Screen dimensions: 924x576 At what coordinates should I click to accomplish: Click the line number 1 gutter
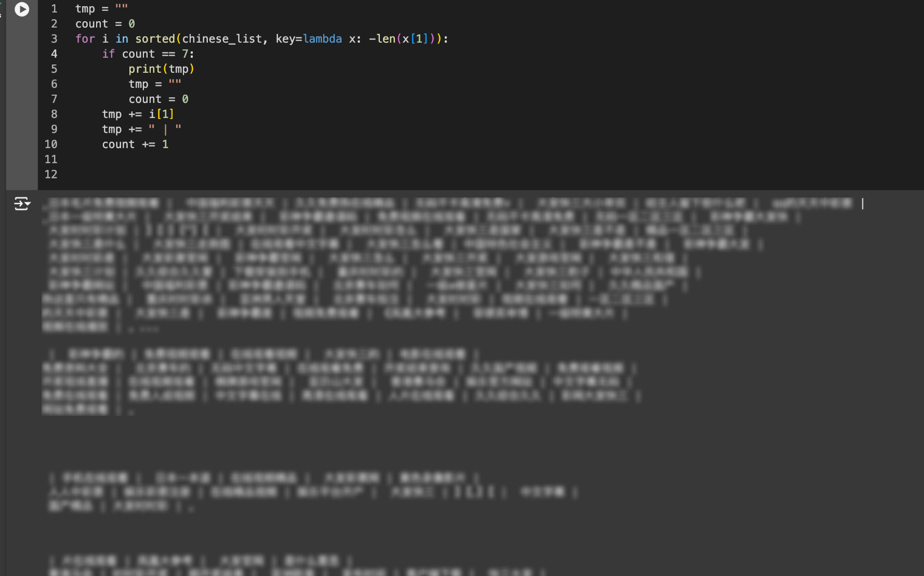(54, 9)
